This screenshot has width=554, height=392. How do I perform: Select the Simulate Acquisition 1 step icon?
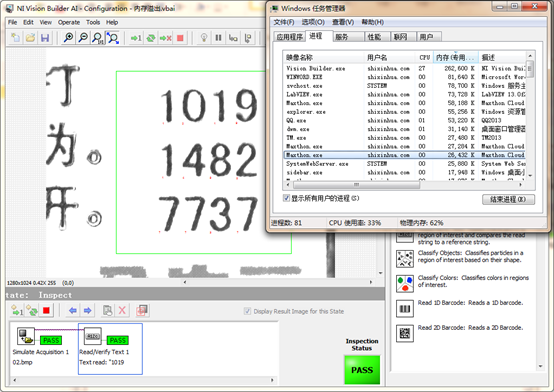[x=26, y=336]
